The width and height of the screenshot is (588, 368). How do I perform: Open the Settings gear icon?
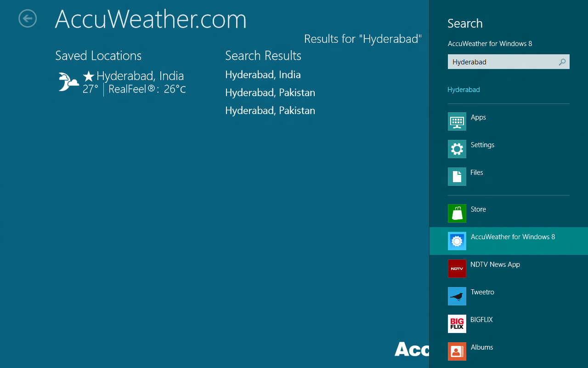(457, 149)
